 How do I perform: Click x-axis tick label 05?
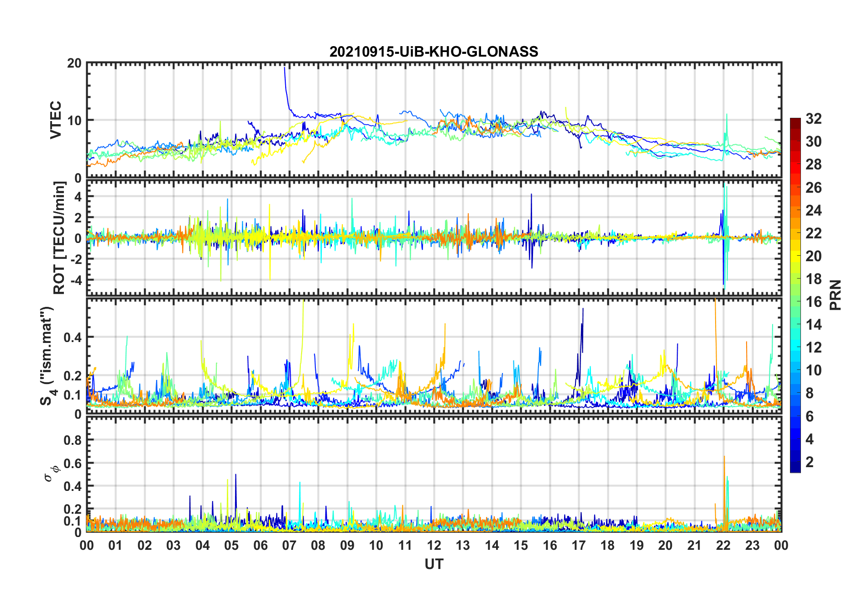231,546
